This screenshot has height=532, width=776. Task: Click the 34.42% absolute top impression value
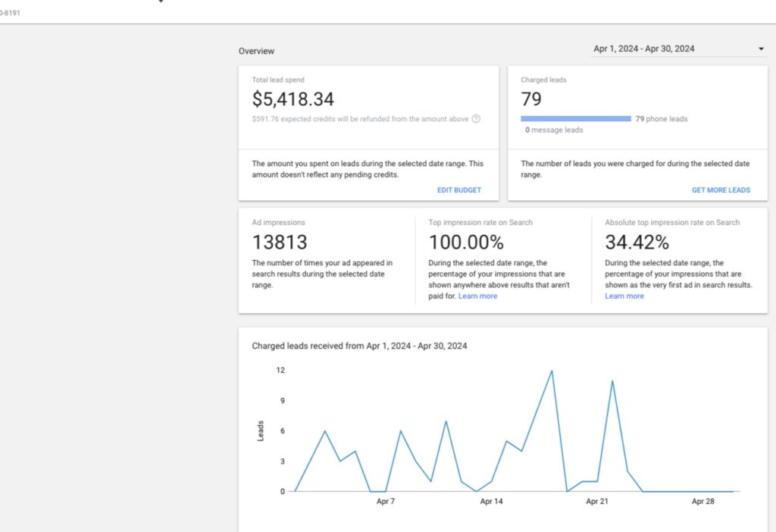pyautogui.click(x=637, y=242)
